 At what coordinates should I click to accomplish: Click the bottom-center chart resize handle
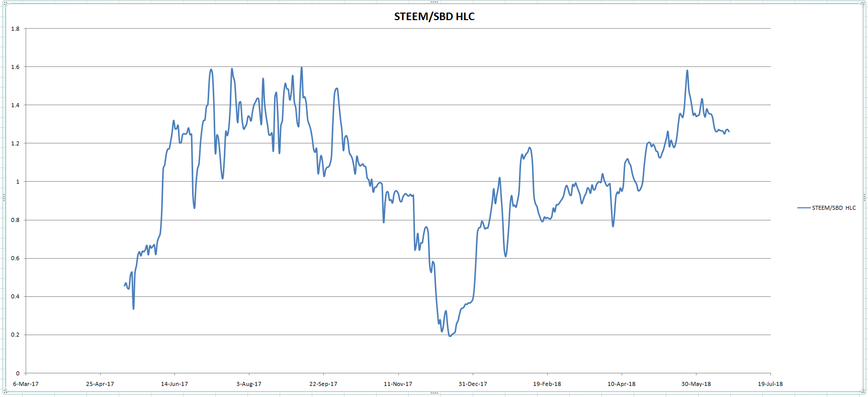(x=434, y=393)
